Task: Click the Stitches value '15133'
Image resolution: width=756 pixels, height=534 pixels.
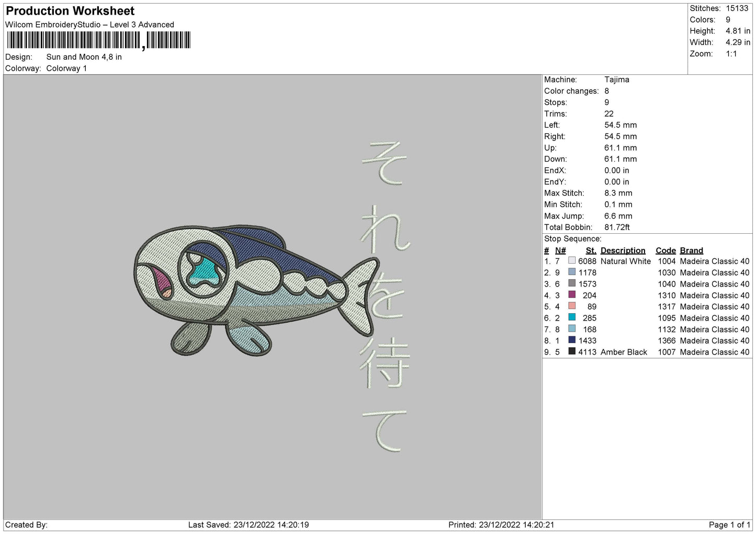Action: (x=737, y=8)
